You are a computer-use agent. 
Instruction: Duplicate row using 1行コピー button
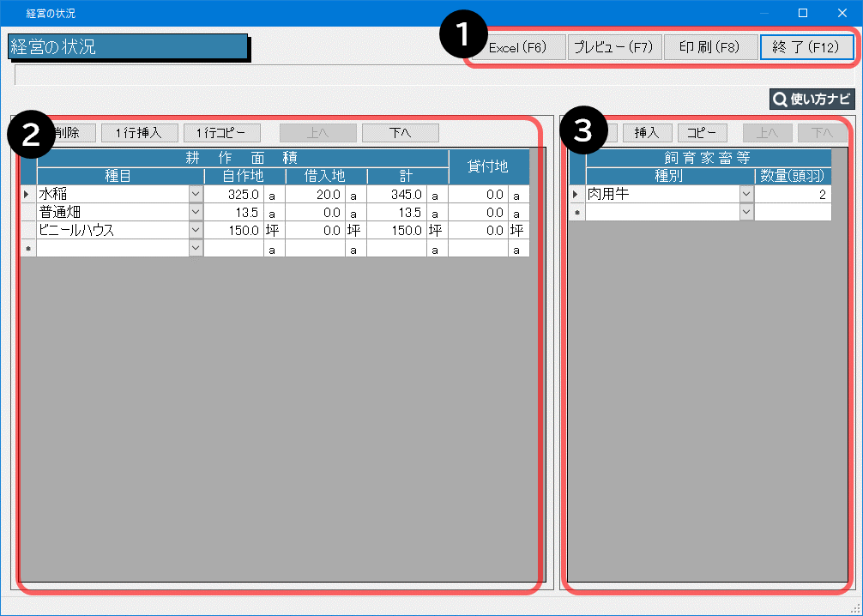coord(221,133)
